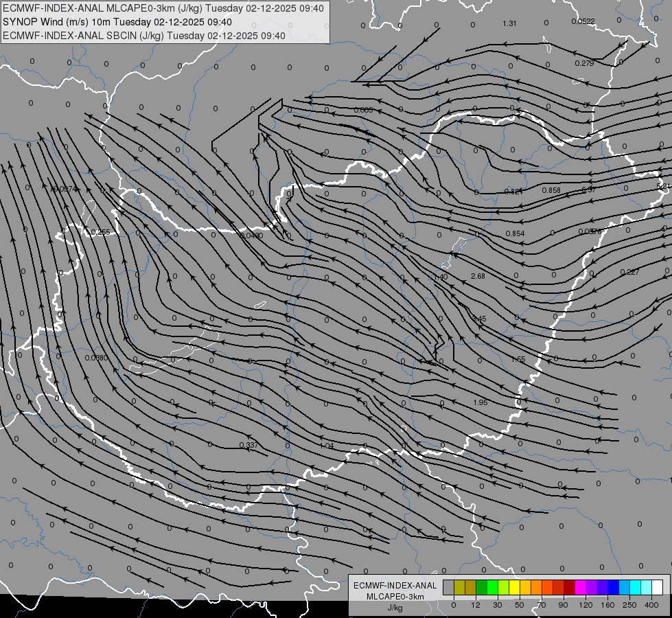Click the 0.854 data value

[x=515, y=233]
